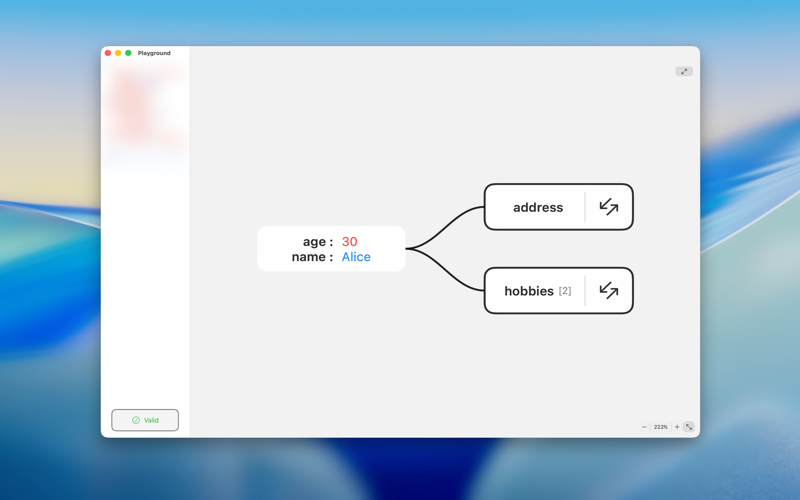Viewport: 800px width, 500px height.
Task: Close the Playground window
Action: click(x=108, y=53)
